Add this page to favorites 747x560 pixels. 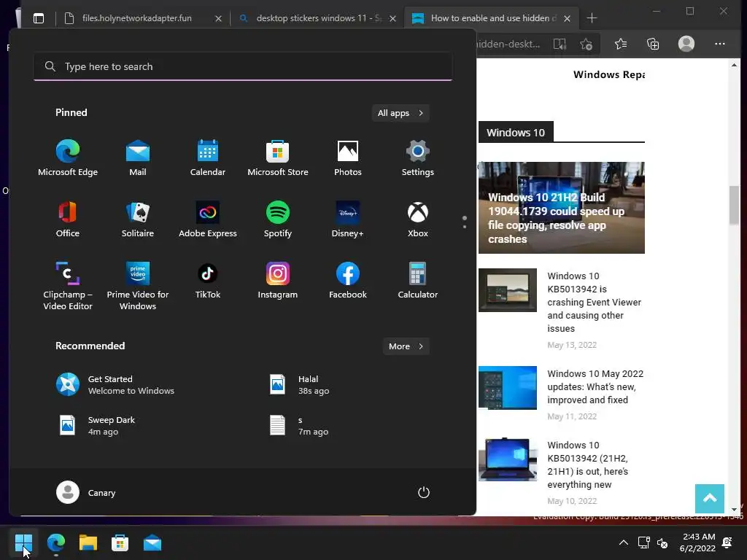586,44
